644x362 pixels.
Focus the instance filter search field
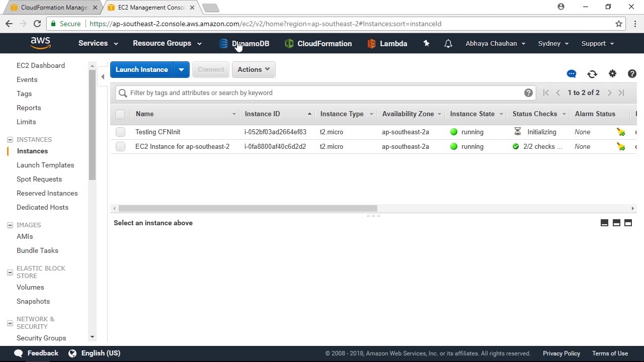325,93
